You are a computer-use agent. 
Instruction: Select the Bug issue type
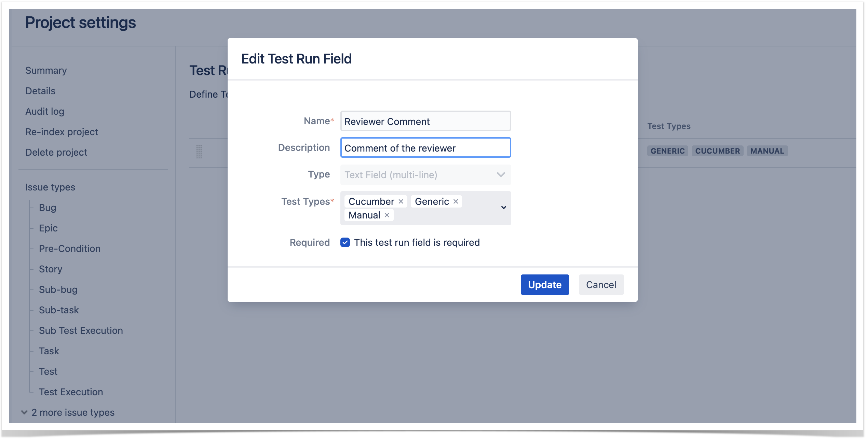[48, 208]
